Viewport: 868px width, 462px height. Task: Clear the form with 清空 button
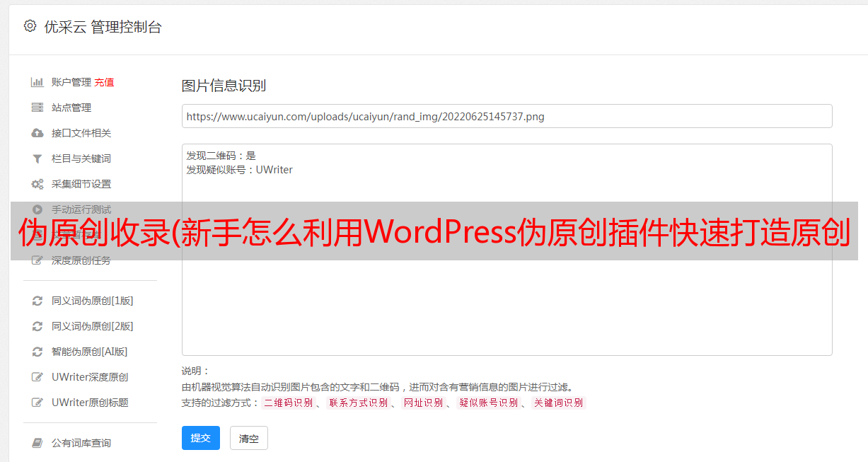[x=249, y=438]
